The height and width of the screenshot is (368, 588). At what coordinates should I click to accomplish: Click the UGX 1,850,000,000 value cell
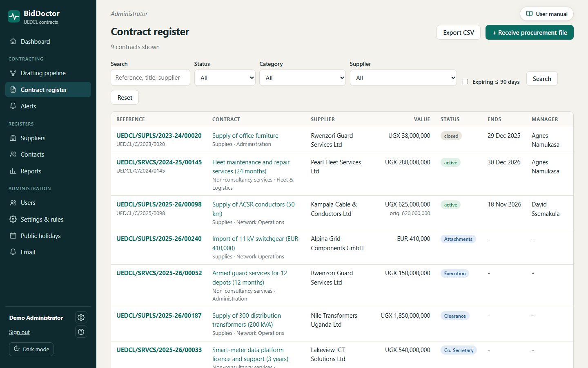(x=405, y=315)
